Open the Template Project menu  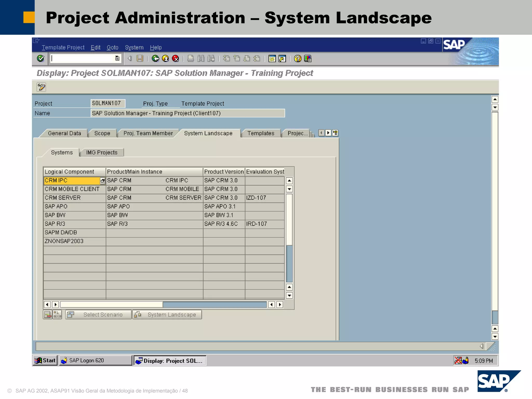tap(63, 48)
